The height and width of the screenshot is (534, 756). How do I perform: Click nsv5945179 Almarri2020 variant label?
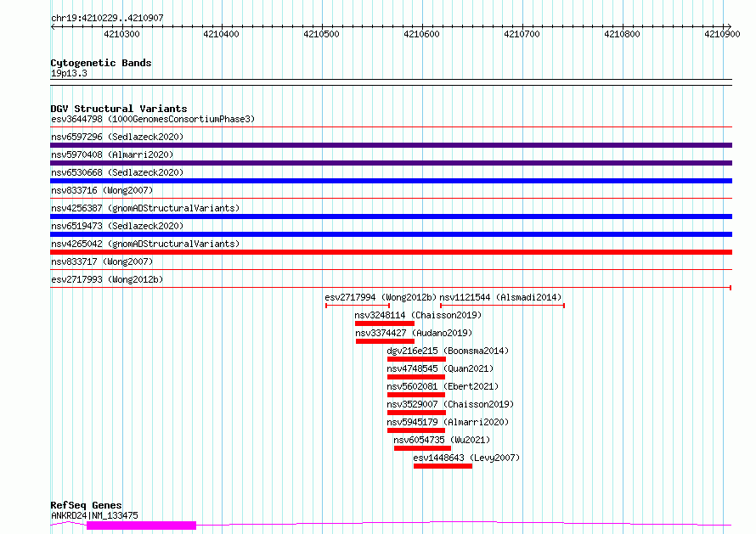pyautogui.click(x=448, y=422)
